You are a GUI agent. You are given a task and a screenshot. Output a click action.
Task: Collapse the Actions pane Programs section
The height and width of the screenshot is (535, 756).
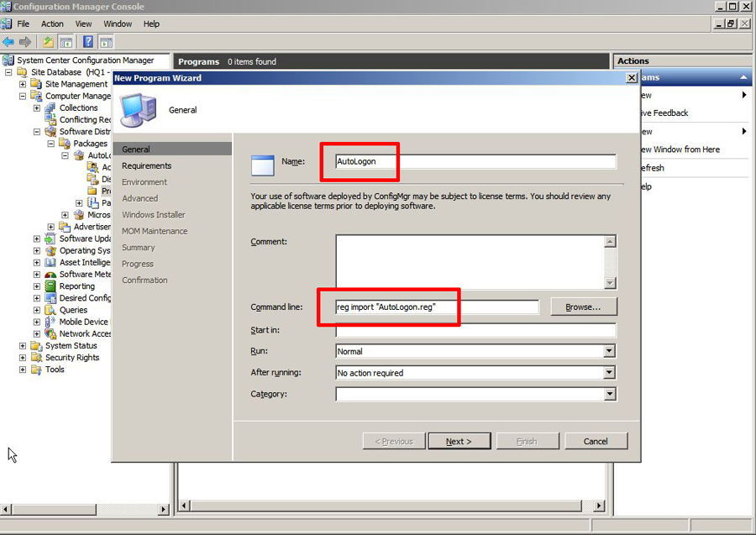coord(743,77)
